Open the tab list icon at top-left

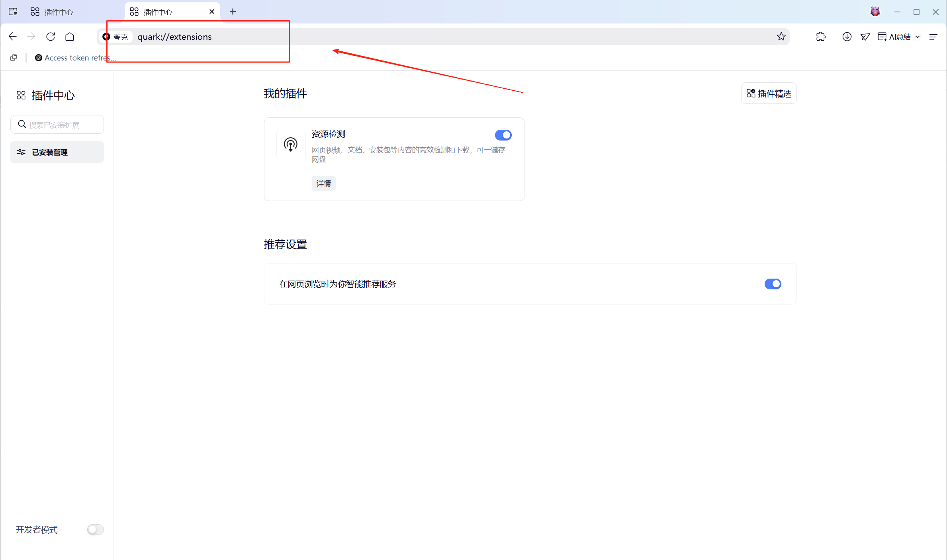click(x=13, y=12)
